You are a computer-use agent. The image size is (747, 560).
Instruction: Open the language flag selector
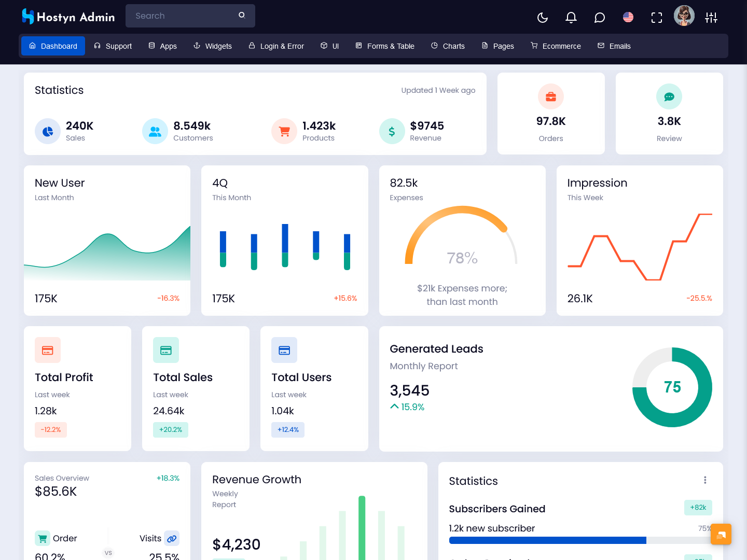click(628, 18)
